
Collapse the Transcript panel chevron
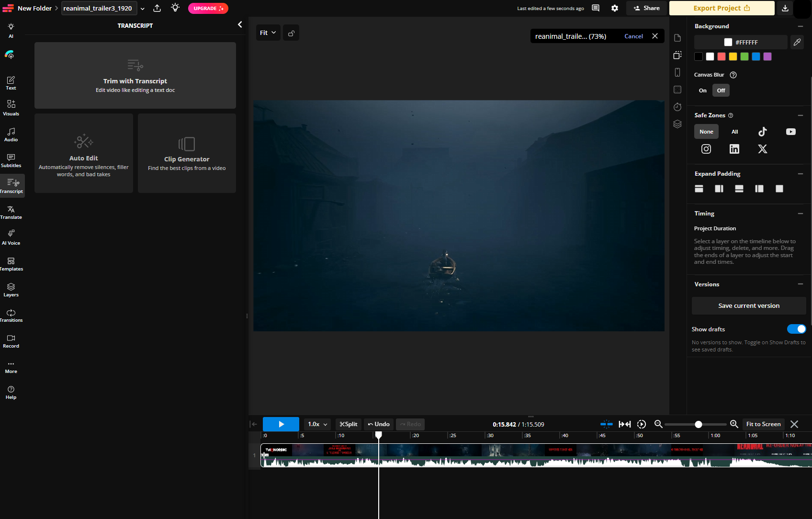click(240, 25)
